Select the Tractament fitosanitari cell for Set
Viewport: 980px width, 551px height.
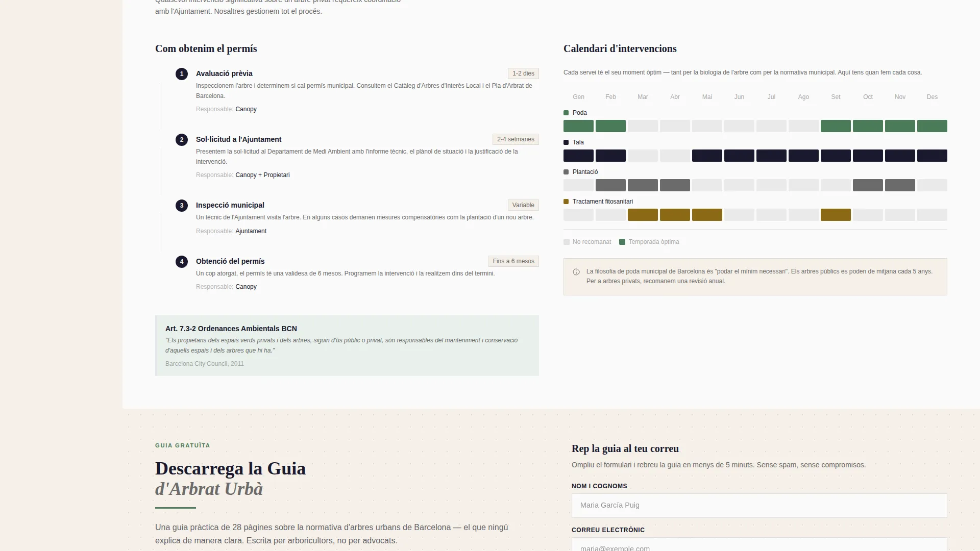836,215
